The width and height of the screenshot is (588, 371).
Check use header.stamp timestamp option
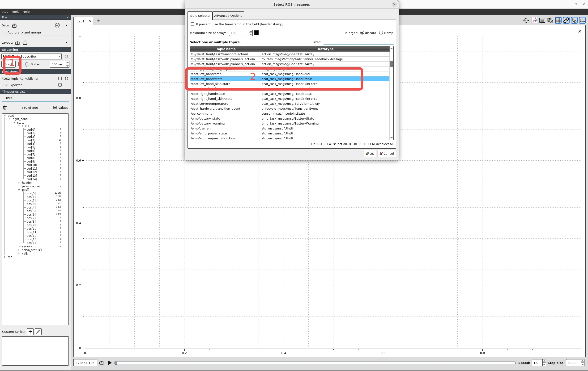click(x=193, y=24)
